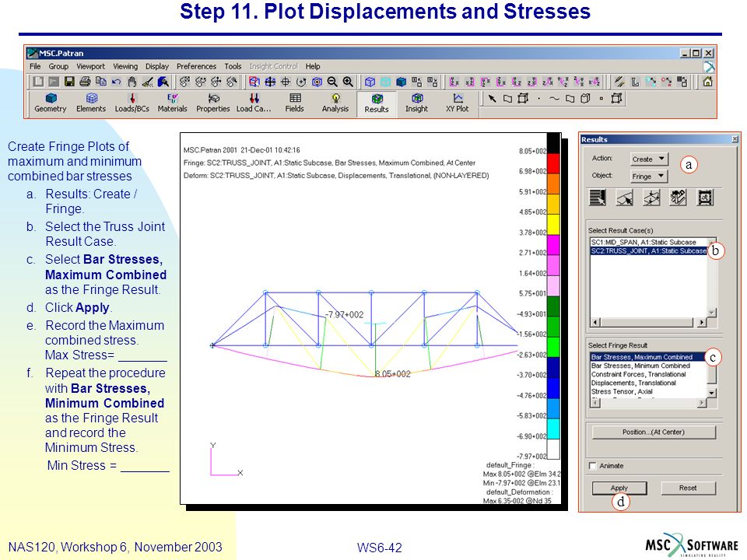Open the Display menu
The width and height of the screenshot is (747, 560).
[157, 66]
